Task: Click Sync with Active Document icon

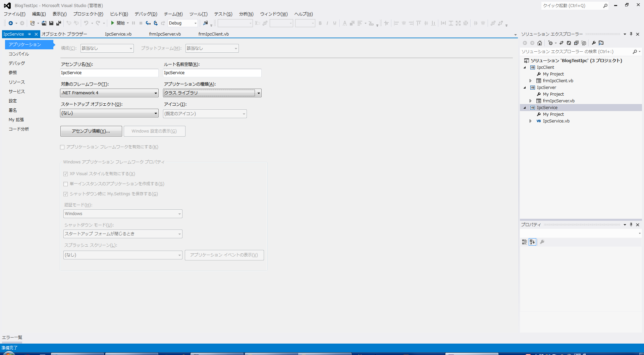Action: coord(561,43)
